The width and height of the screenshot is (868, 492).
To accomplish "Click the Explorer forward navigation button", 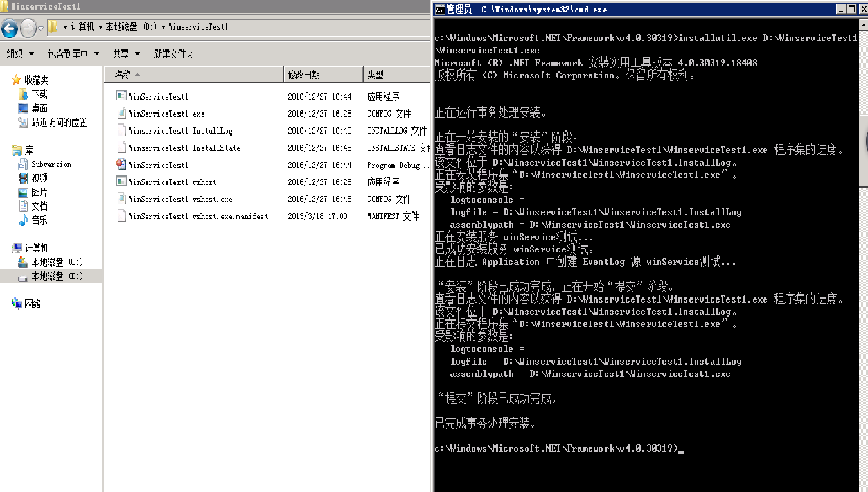I will [28, 28].
